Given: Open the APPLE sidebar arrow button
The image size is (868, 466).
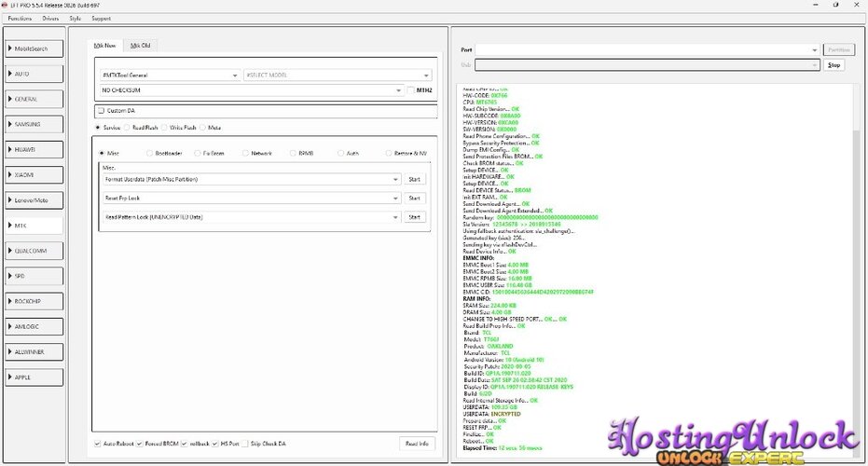Looking at the screenshot, I should [x=34, y=377].
